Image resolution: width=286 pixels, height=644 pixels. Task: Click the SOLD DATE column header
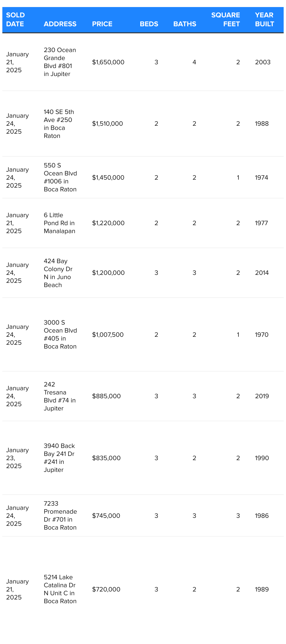point(15,19)
